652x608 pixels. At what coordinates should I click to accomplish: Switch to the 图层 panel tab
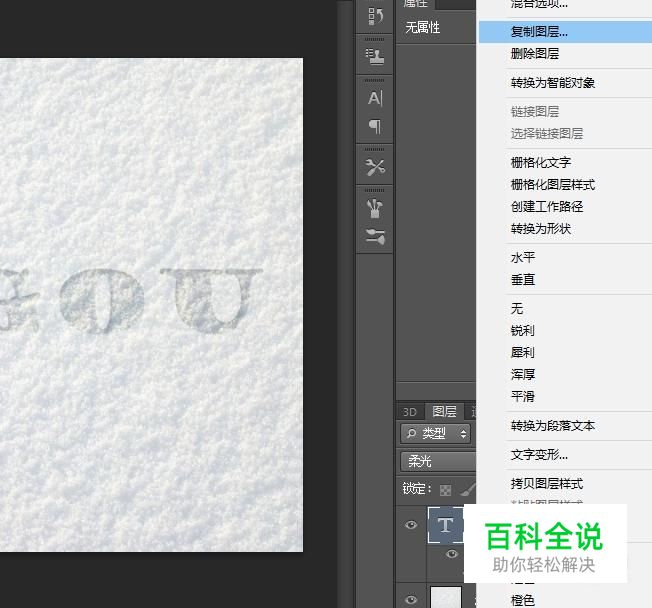[444, 412]
